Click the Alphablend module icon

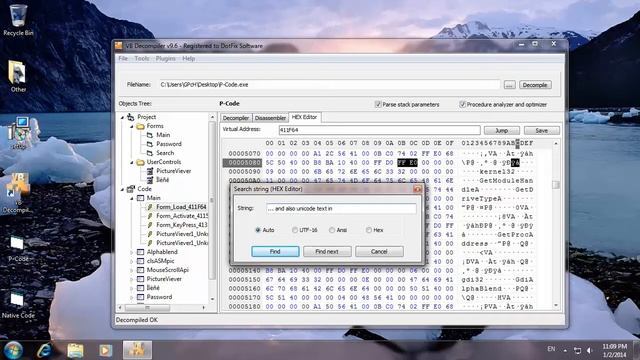click(140, 252)
